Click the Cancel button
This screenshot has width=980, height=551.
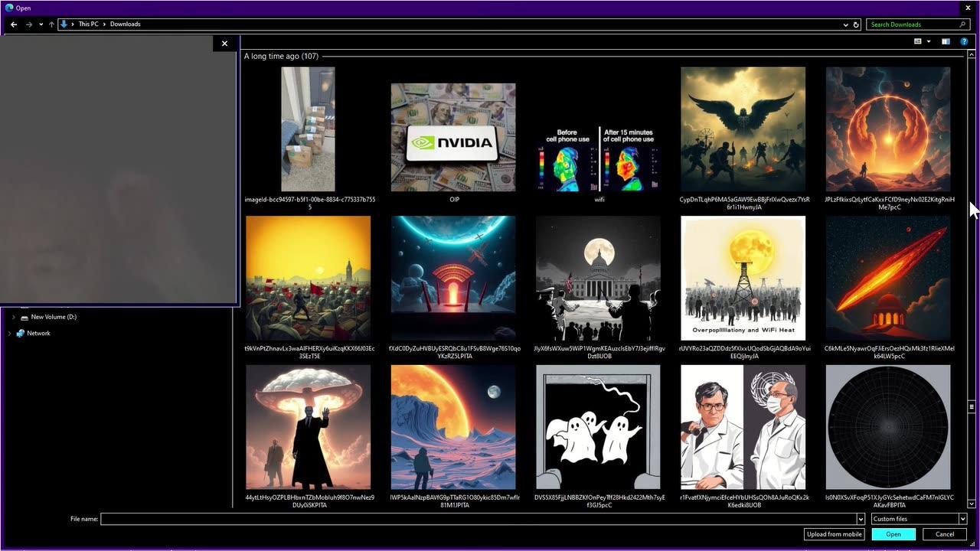point(945,534)
